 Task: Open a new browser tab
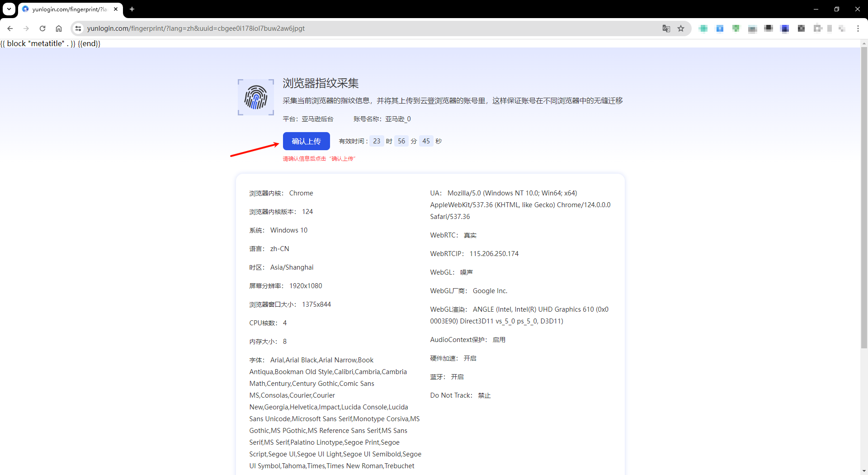click(132, 9)
